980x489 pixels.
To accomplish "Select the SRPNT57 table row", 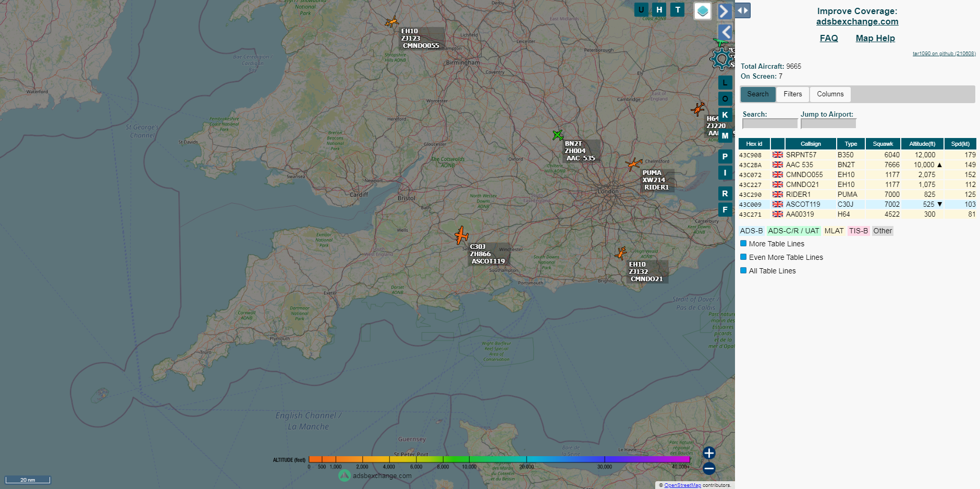I will tap(857, 155).
